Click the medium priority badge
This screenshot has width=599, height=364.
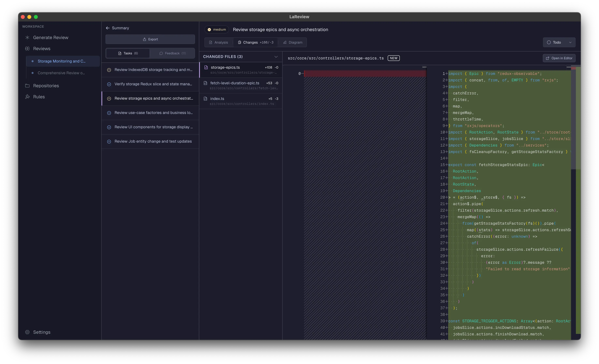click(217, 29)
